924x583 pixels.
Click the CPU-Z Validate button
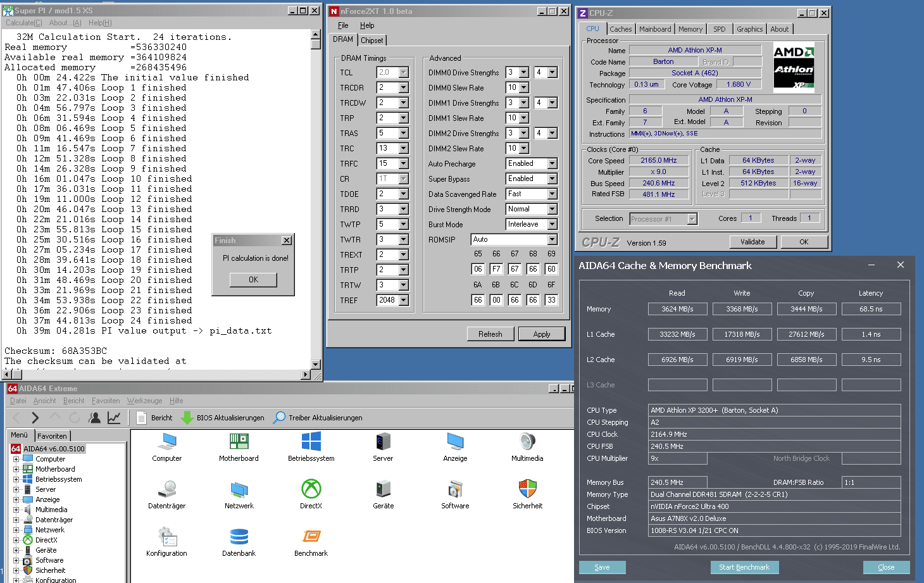[752, 242]
